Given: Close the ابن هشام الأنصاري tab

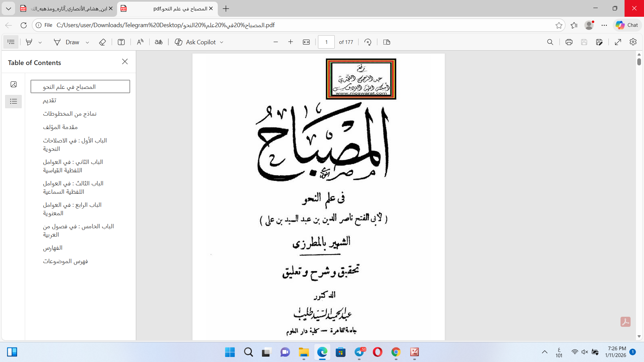Looking at the screenshot, I should coord(111,9).
